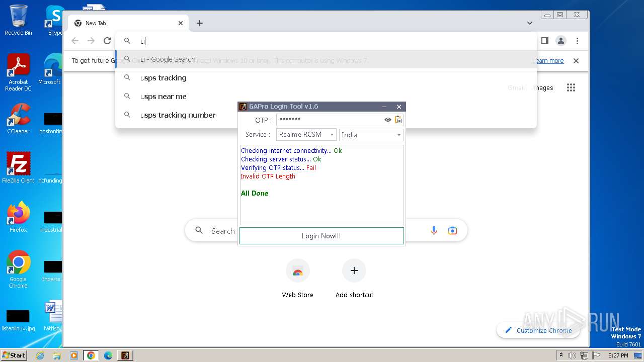Minimize the GAPro Login Tool window
Image resolution: width=644 pixels, height=362 pixels.
click(384, 107)
